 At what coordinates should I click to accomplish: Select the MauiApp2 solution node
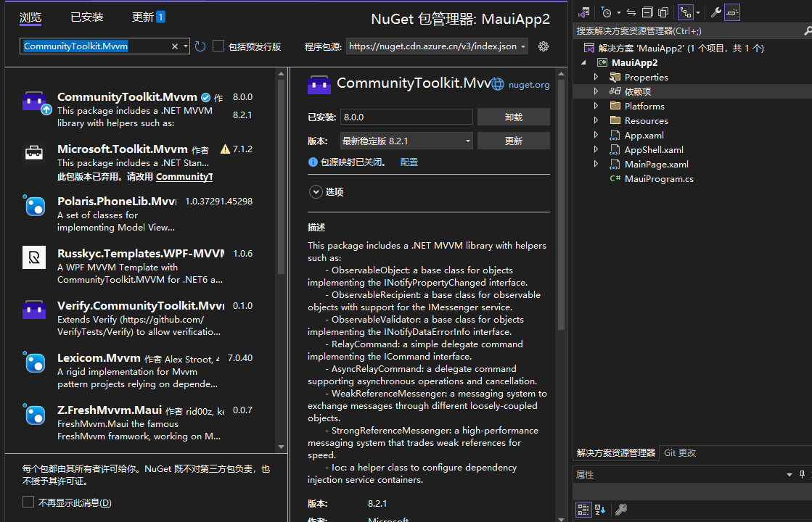coord(681,48)
